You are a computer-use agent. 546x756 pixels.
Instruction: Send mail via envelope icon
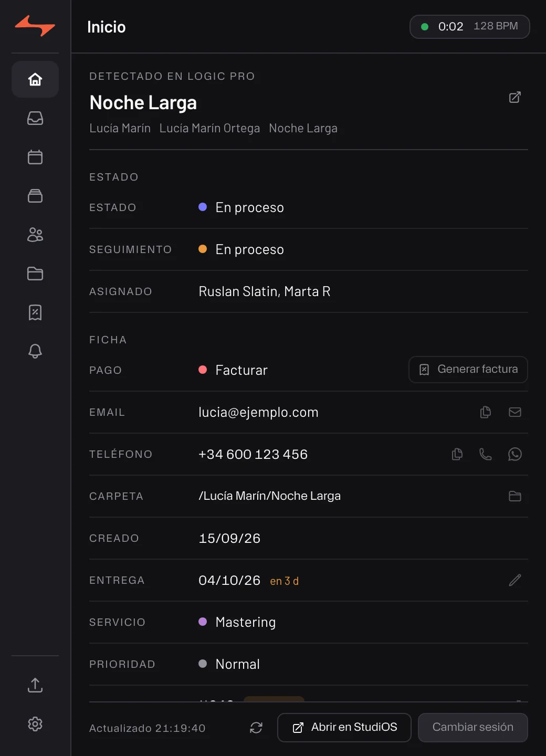515,412
